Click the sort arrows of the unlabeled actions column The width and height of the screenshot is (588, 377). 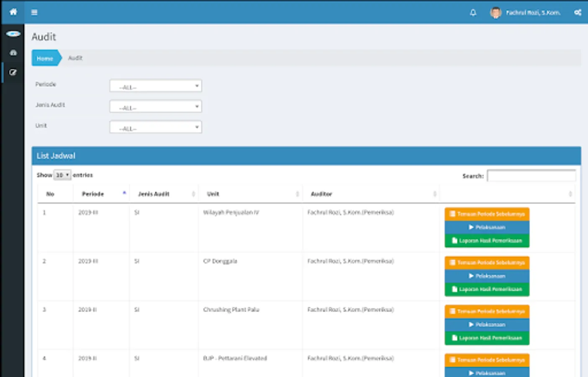570,194
